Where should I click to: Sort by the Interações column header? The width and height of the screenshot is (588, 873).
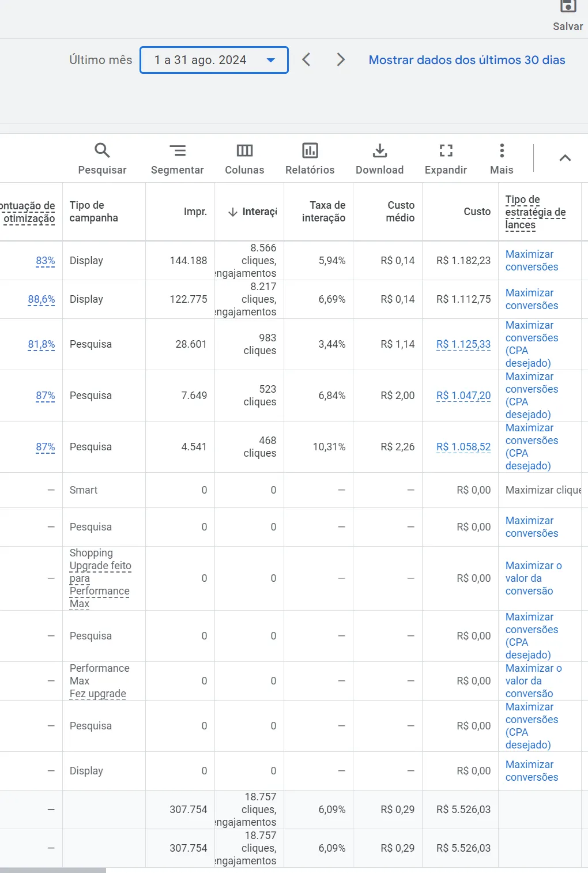tap(254, 212)
